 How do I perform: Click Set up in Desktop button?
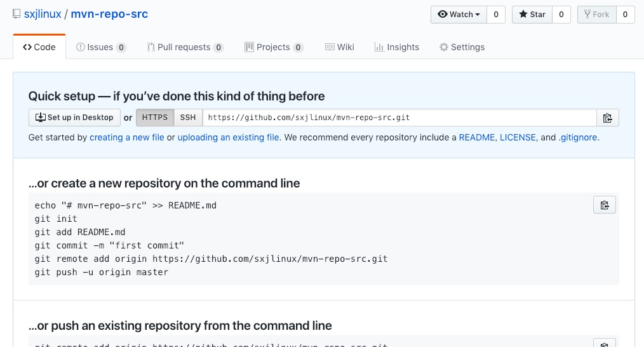click(74, 118)
